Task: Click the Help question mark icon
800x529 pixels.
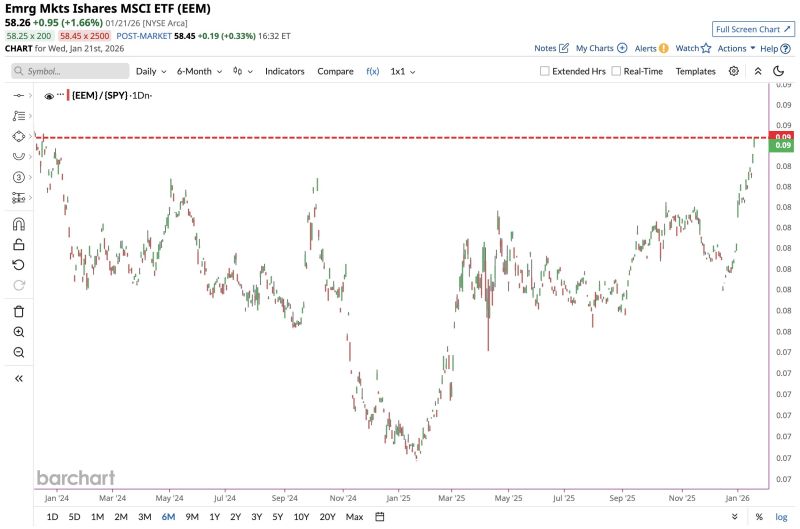Action: 786,48
